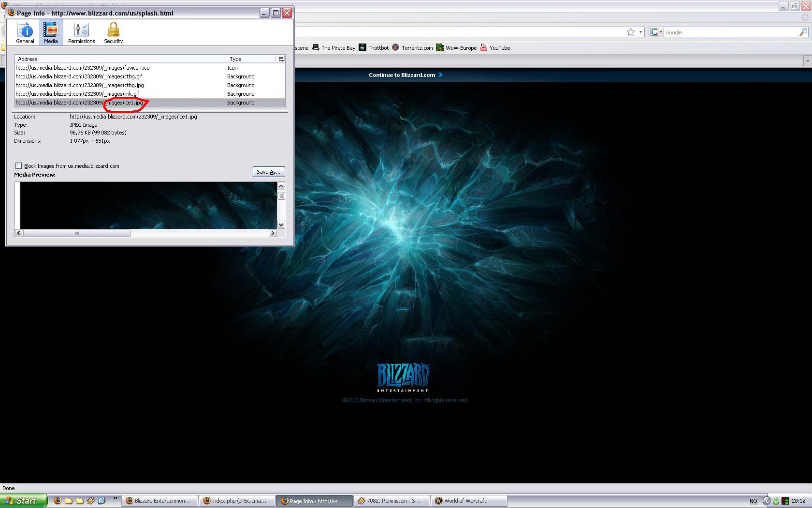Click the NO language indicator in taskbar
Screen dimensions: 812x508
click(753, 501)
